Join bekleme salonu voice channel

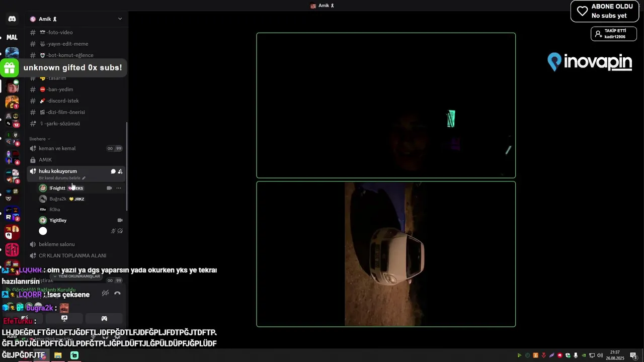[x=76, y=244]
